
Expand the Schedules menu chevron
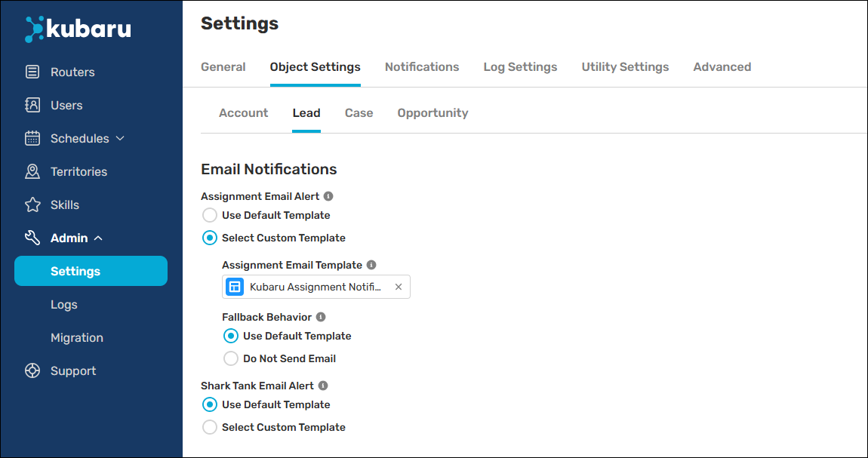tap(120, 139)
